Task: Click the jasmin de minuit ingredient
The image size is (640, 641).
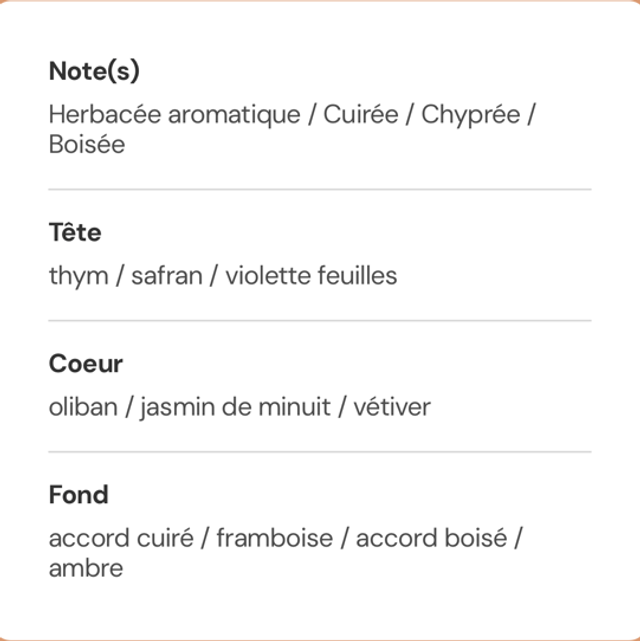Action: point(235,407)
